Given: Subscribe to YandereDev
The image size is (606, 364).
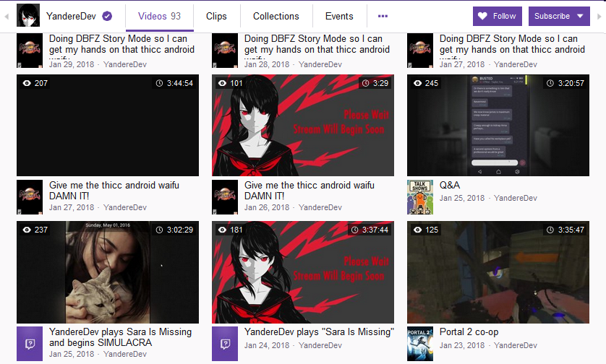Looking at the screenshot, I should click(559, 16).
